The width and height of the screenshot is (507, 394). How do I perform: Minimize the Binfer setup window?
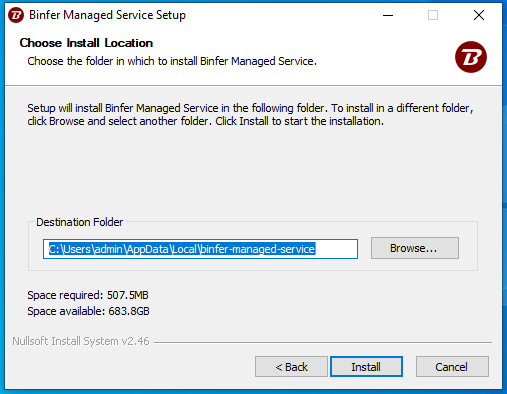388,15
